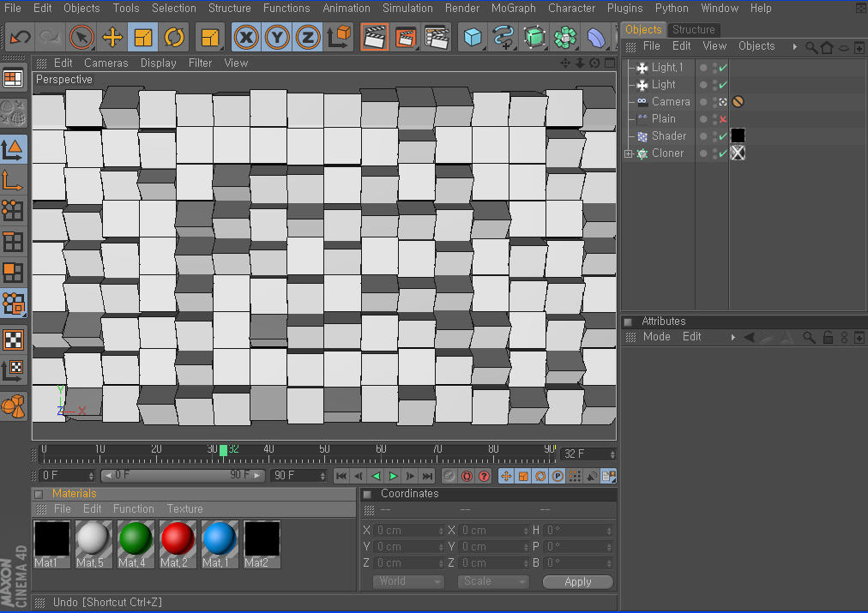Expand Attributes manager menu arrow
This screenshot has width=868, height=613.
(733, 337)
